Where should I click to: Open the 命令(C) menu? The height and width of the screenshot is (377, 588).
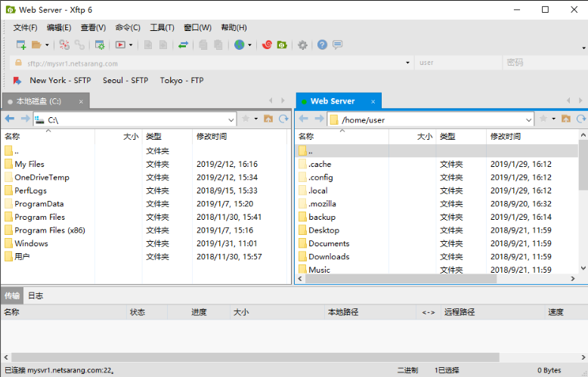click(128, 28)
